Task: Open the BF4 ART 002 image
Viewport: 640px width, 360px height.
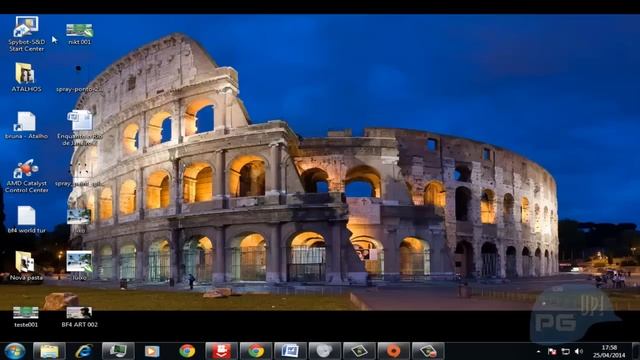Action: 80,317
